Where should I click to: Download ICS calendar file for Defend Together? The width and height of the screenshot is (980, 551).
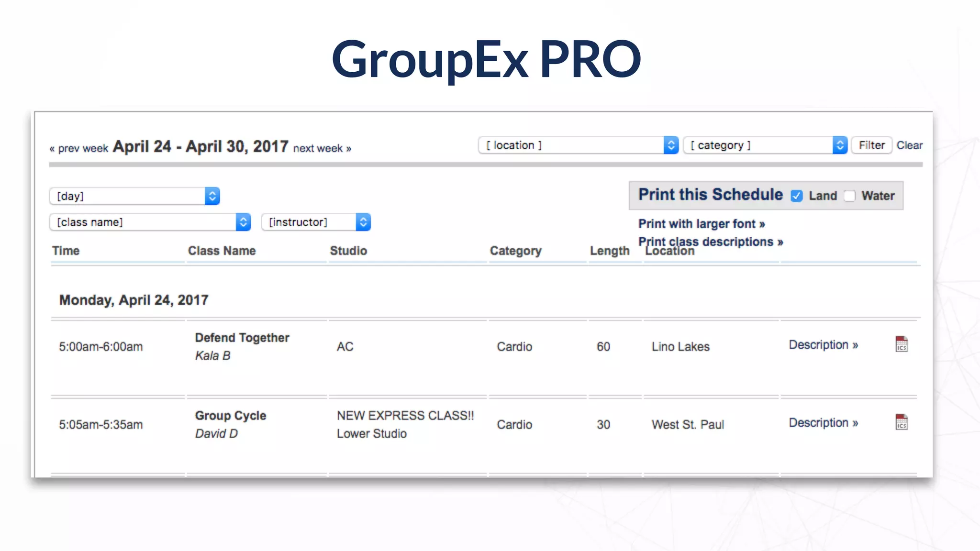[902, 344]
